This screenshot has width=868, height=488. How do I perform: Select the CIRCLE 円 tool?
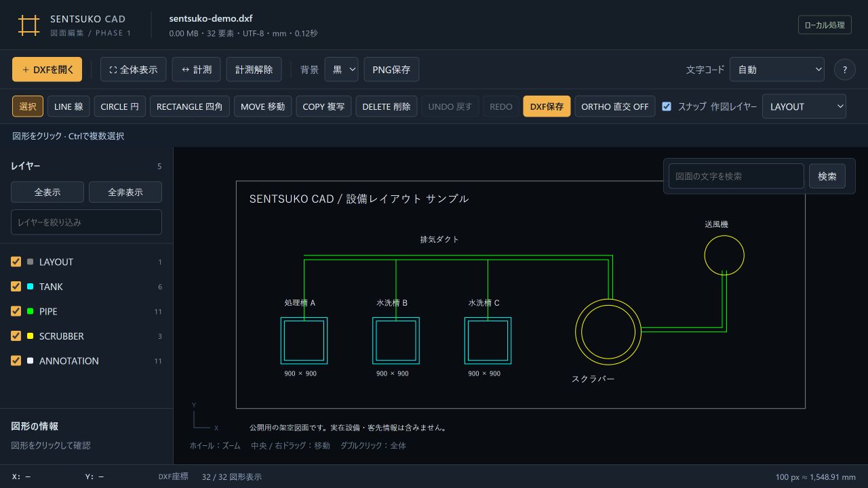[120, 106]
